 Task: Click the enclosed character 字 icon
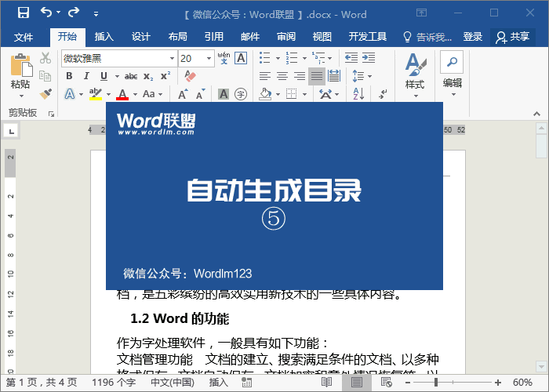click(241, 94)
